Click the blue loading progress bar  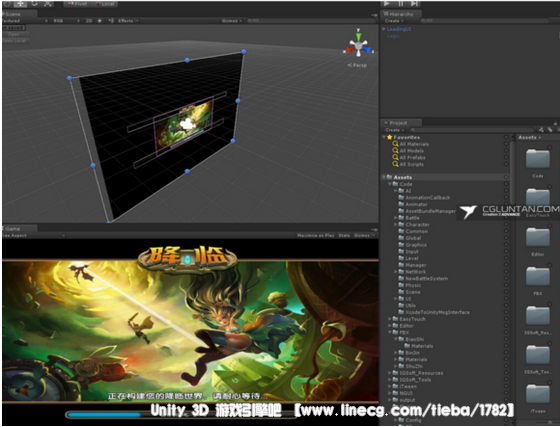click(x=104, y=415)
